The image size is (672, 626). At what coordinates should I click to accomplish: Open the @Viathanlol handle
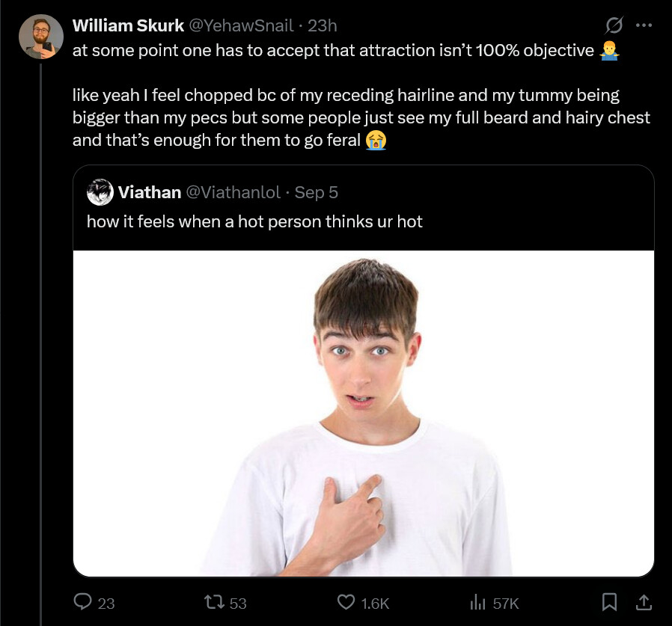click(232, 192)
